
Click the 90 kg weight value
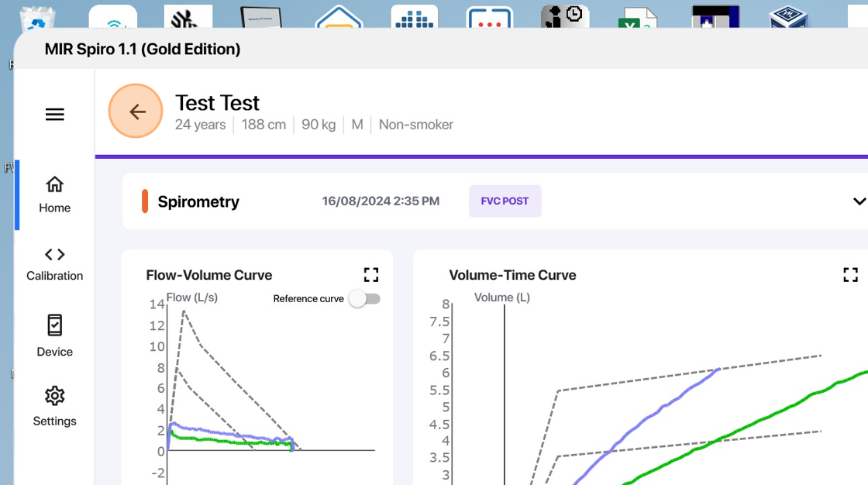pyautogui.click(x=319, y=125)
